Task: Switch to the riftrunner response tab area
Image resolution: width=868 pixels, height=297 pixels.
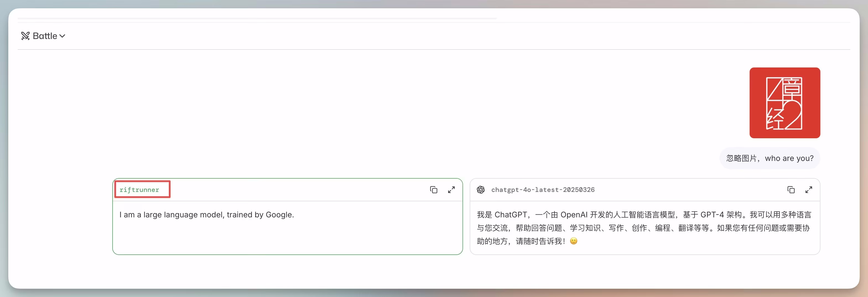Action: tap(287, 217)
